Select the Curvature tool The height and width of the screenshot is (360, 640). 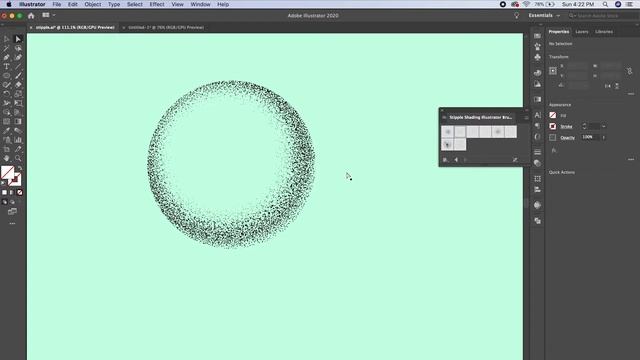point(18,58)
